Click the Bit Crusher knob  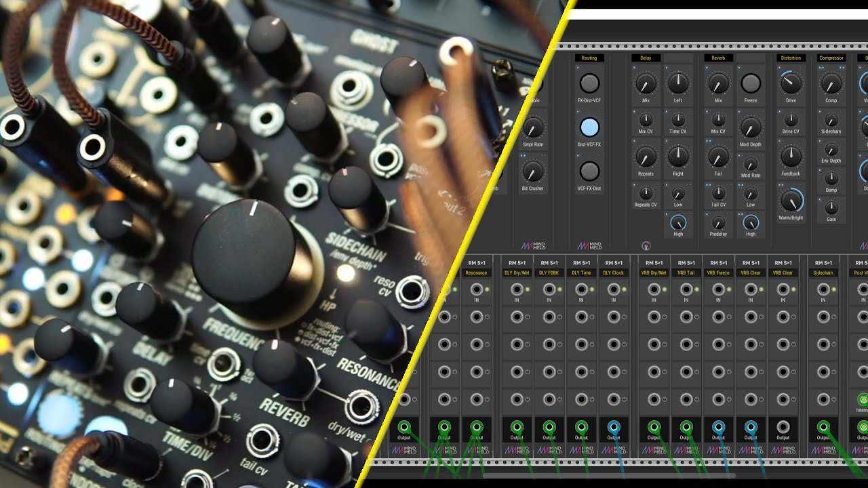point(533,171)
